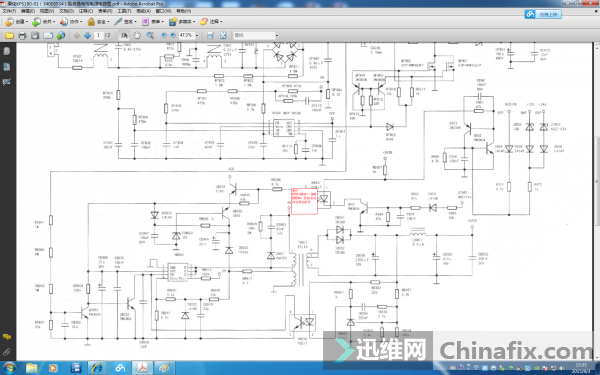Open the Attachments paperclip panel
Image resolution: width=600 pixels, height=375 pixels.
coord(7,352)
